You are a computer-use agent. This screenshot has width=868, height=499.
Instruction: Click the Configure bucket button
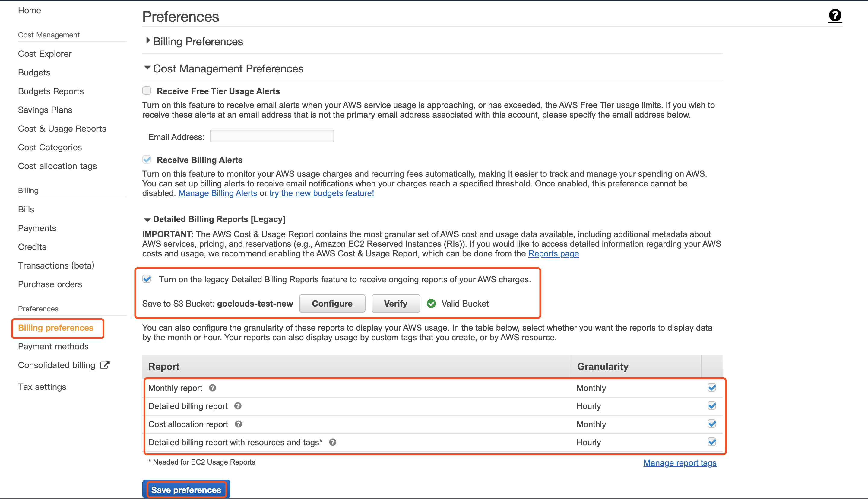tap(332, 303)
